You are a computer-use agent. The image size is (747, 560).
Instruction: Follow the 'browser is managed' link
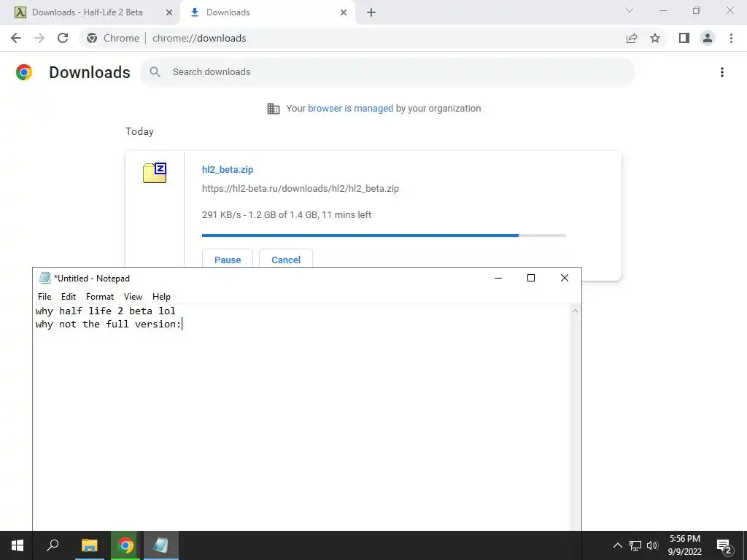click(x=350, y=109)
